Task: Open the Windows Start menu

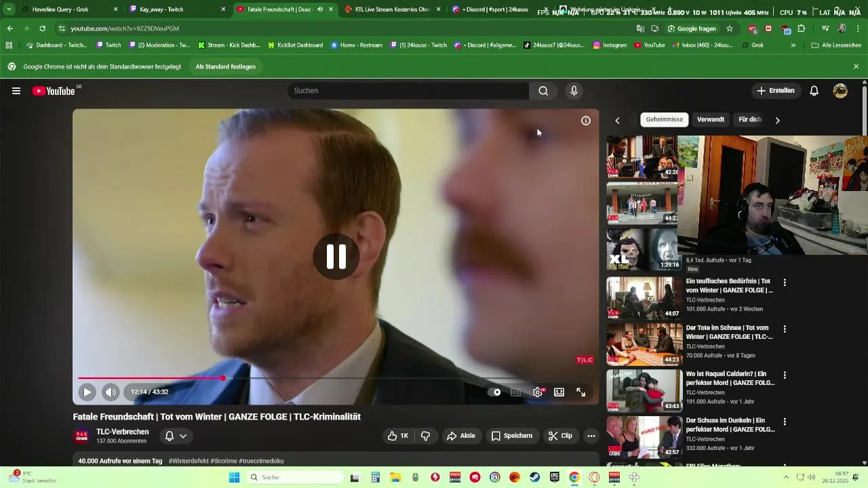Action: click(x=234, y=477)
